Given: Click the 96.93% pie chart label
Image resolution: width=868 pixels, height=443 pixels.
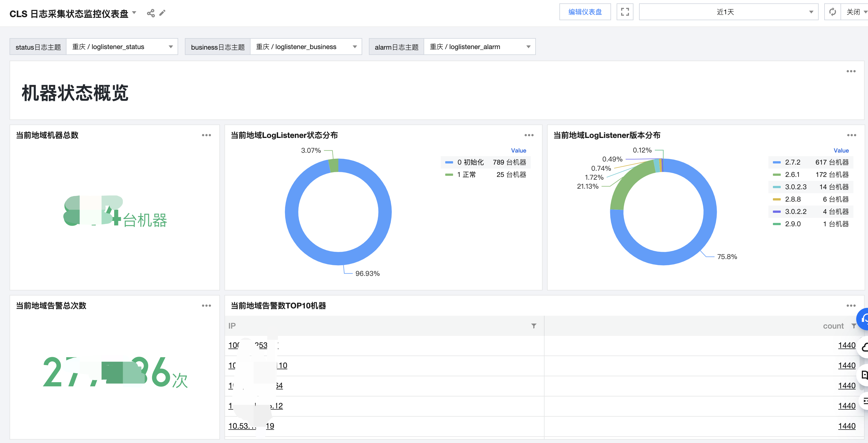Looking at the screenshot, I should point(367,274).
